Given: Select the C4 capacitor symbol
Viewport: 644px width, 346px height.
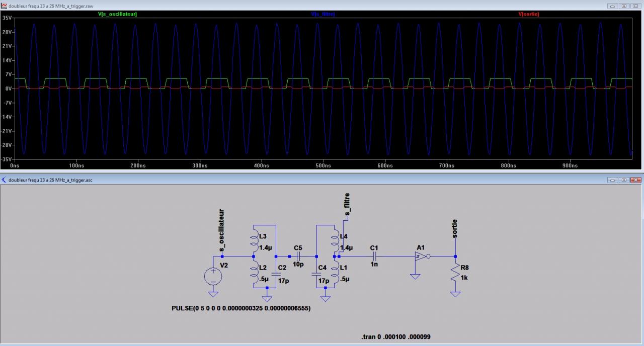Looking at the screenshot, I should (316, 274).
